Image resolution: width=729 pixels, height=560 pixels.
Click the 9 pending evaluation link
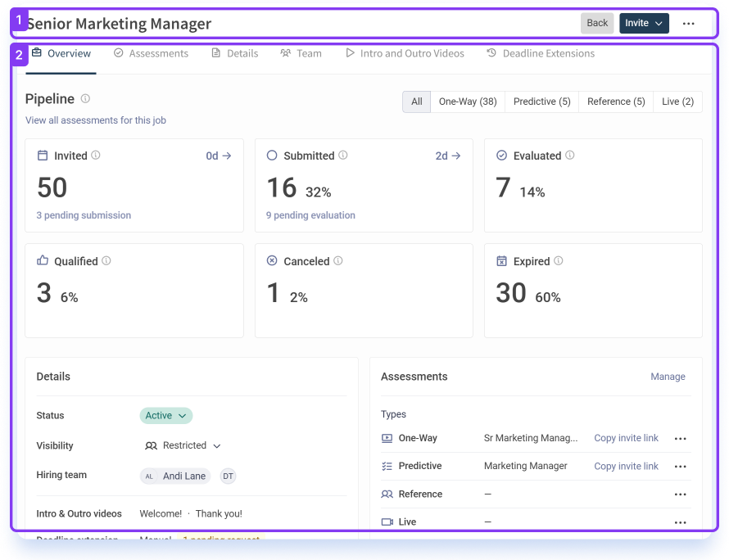(310, 215)
